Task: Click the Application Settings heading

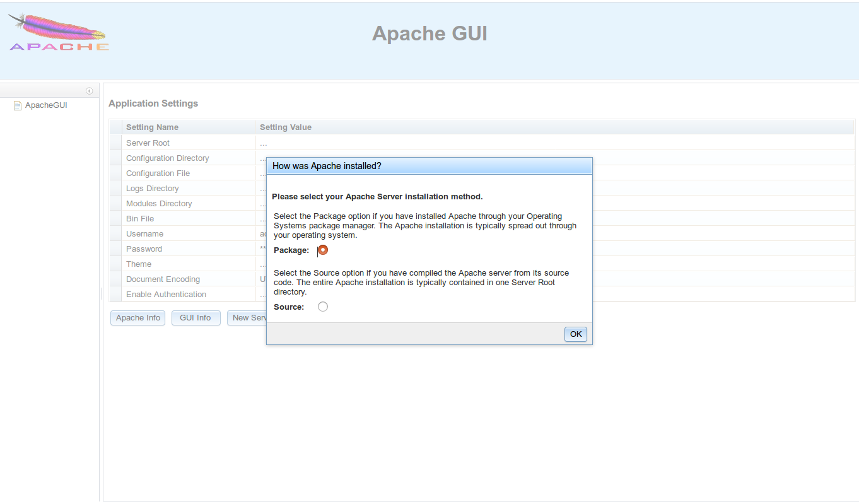Action: [x=153, y=103]
